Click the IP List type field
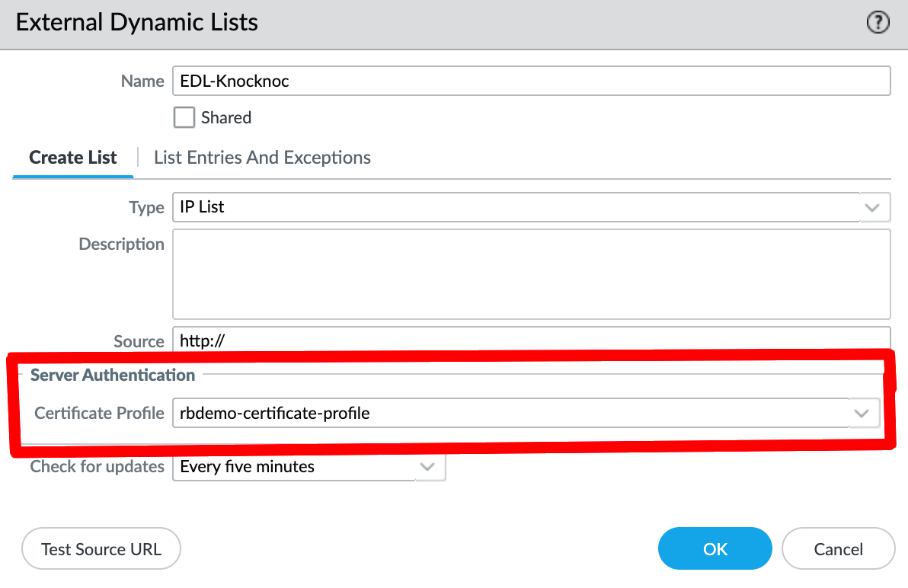The width and height of the screenshot is (908, 588). click(x=516, y=207)
